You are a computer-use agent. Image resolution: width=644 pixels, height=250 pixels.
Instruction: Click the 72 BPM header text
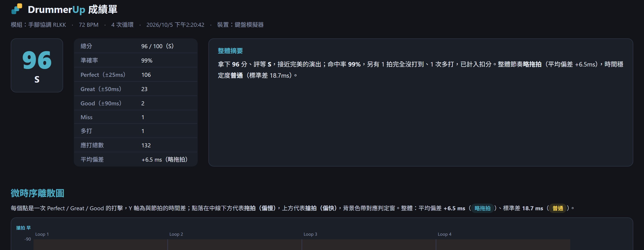pos(89,25)
